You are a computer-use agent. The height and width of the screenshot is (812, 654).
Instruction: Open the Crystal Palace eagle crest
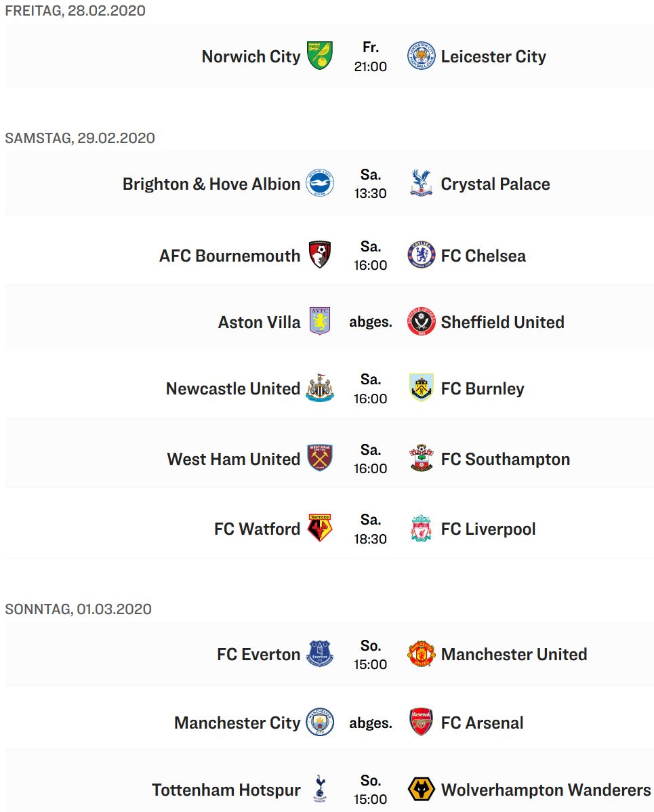tap(421, 183)
